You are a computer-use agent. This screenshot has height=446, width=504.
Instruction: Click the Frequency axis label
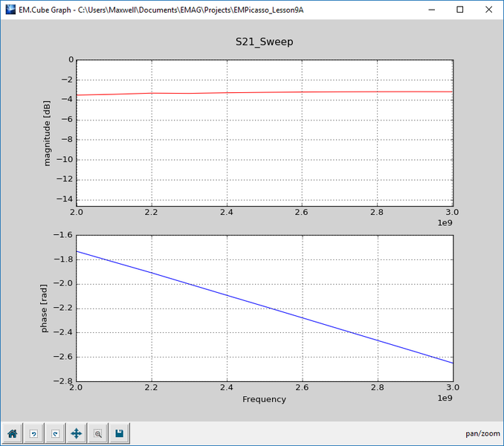[264, 399]
